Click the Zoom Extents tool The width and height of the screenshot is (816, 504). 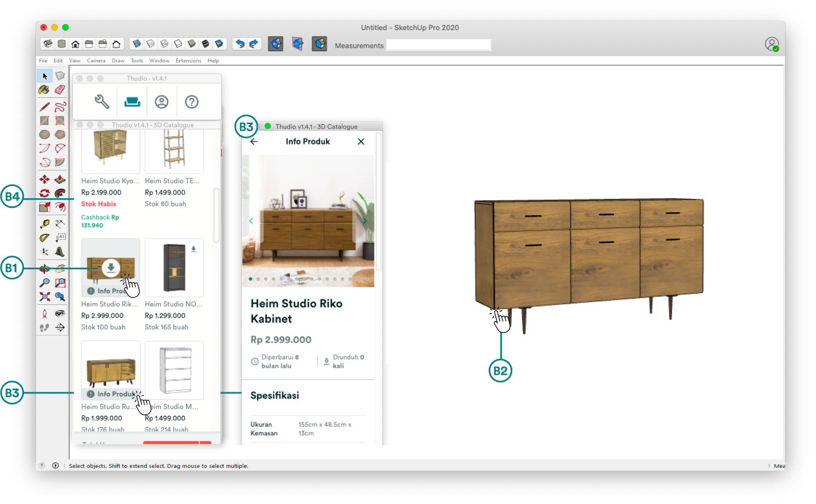click(x=44, y=297)
